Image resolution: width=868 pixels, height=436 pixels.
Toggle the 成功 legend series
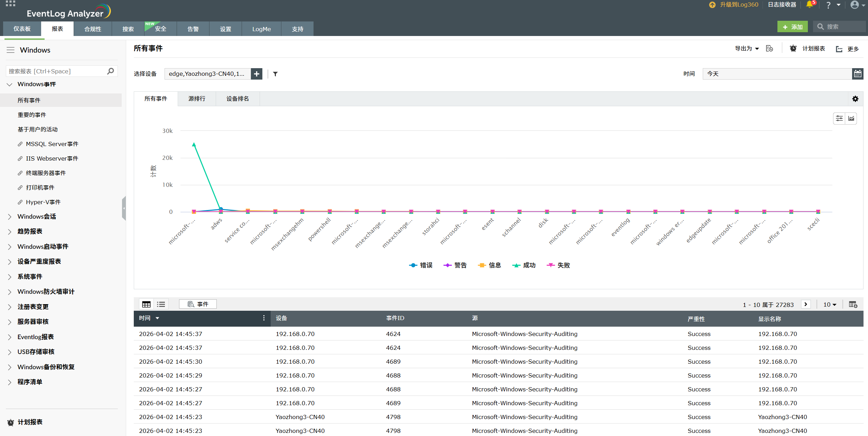tap(529, 265)
